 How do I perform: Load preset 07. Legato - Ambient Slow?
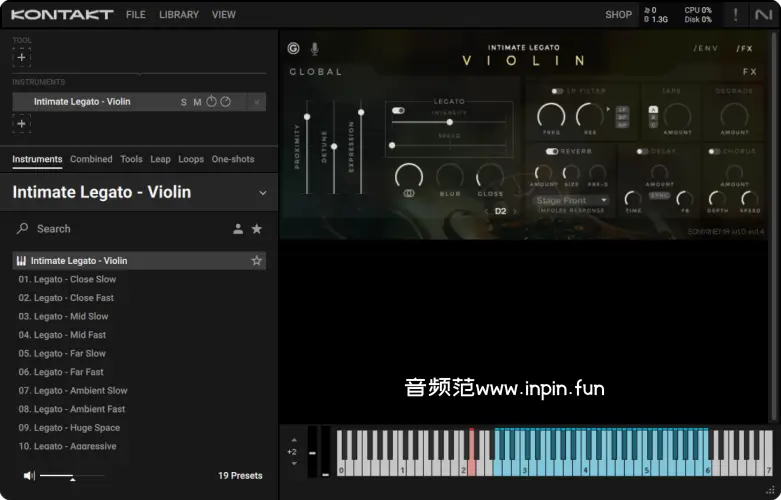139,390
